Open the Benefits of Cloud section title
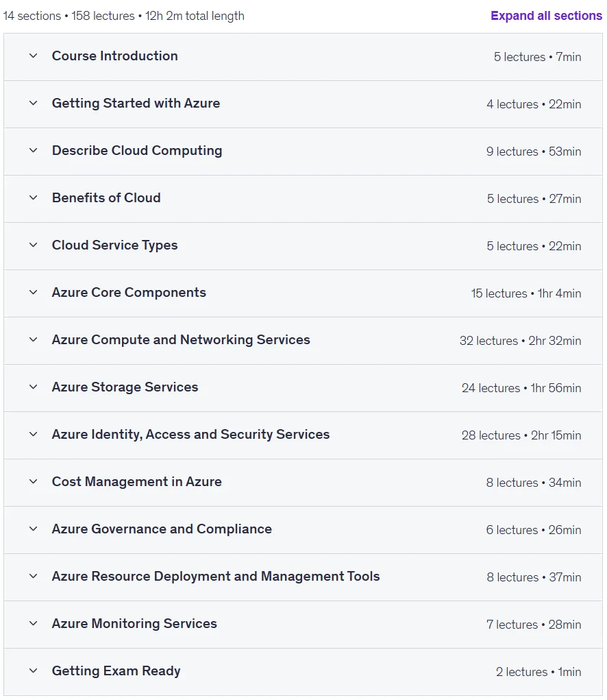The height and width of the screenshot is (700, 607). pyautogui.click(x=106, y=197)
